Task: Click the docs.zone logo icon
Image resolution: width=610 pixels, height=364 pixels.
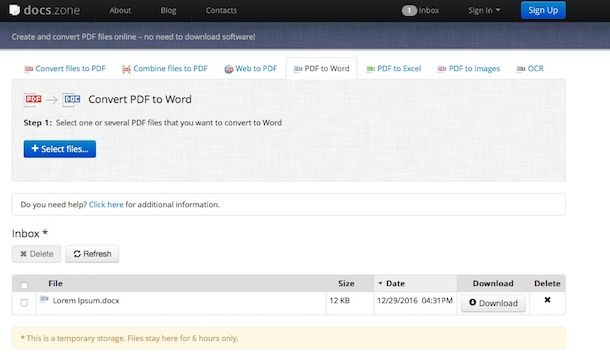Action: coord(14,10)
